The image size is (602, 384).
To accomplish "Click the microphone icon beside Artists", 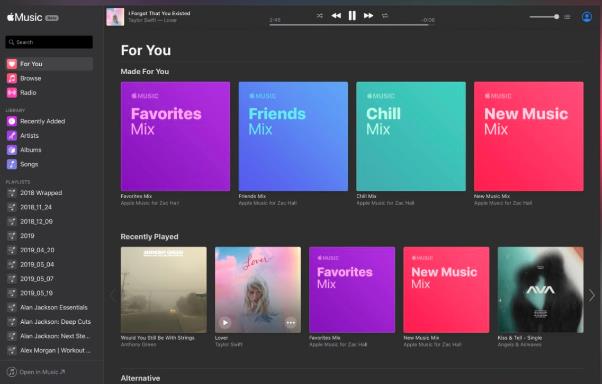I will pyautogui.click(x=12, y=136).
